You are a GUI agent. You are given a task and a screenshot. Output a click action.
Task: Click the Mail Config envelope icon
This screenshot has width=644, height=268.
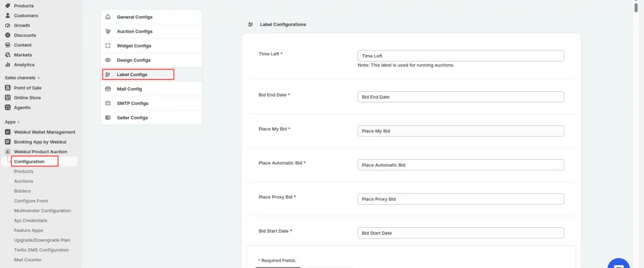pyautogui.click(x=108, y=89)
